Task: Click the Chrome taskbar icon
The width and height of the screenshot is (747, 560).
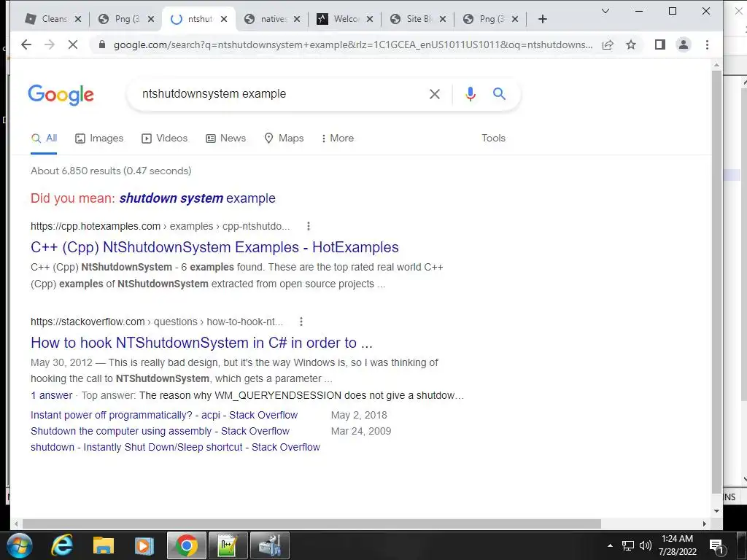Action: [186, 545]
